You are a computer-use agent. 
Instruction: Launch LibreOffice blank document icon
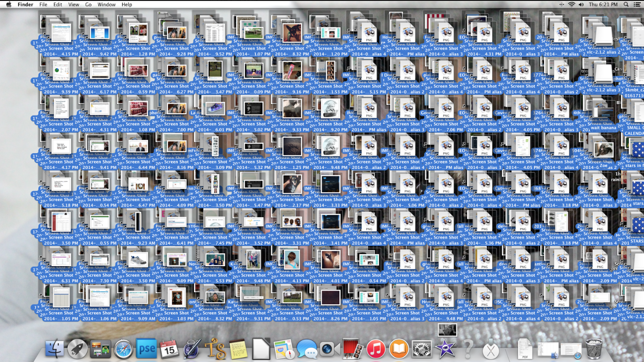click(261, 349)
